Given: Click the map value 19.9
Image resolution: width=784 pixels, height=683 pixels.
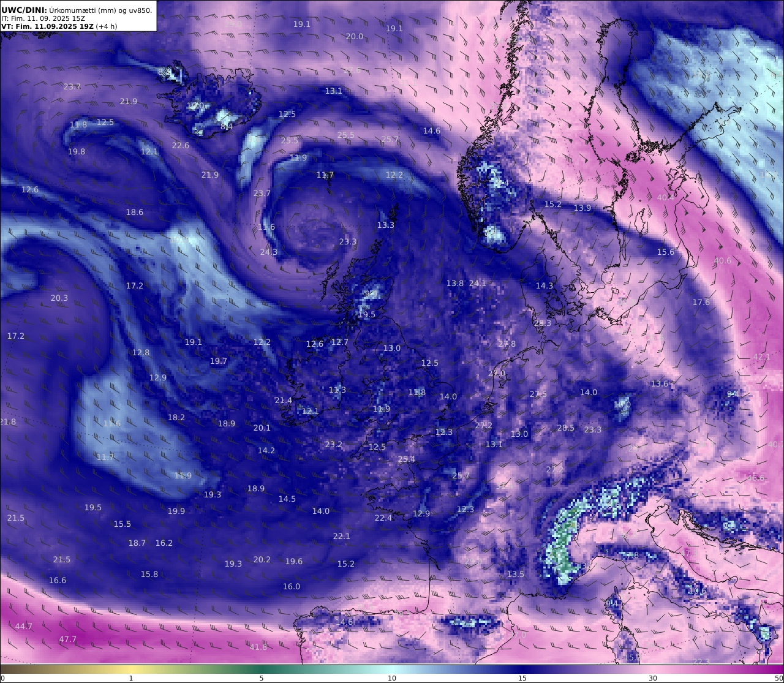Looking at the screenshot, I should point(176,511).
